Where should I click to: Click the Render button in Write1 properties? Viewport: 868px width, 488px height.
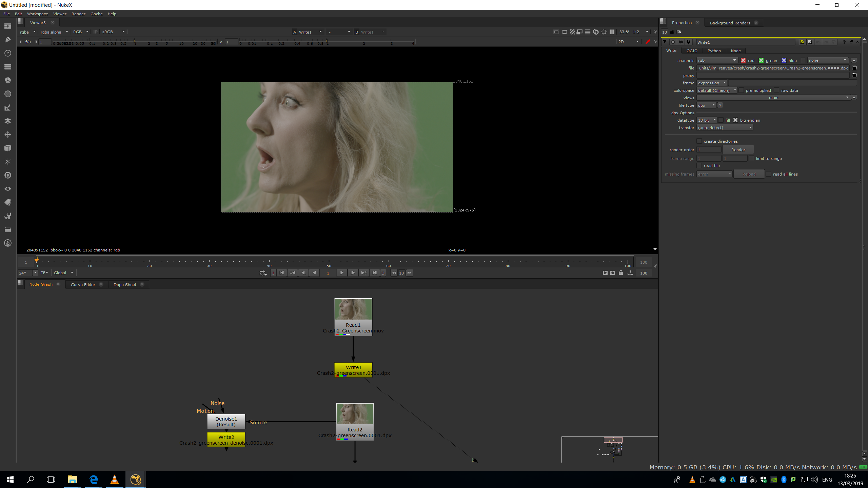point(738,149)
